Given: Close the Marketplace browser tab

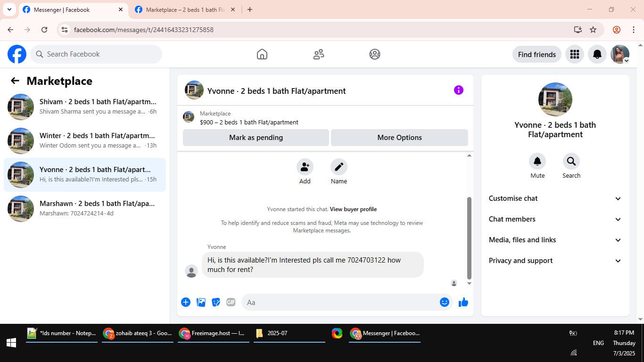Looking at the screenshot, I should [x=232, y=9].
